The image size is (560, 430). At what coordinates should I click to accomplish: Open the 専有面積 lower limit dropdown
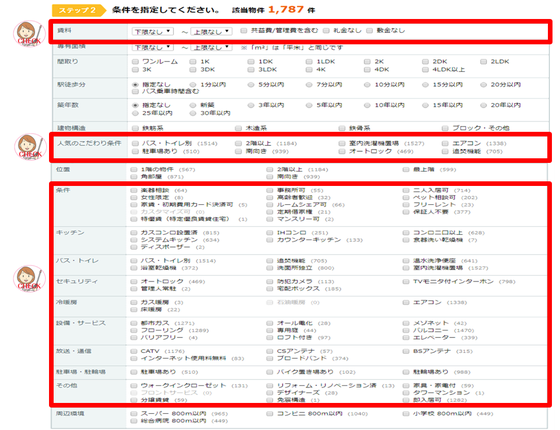coord(153,47)
